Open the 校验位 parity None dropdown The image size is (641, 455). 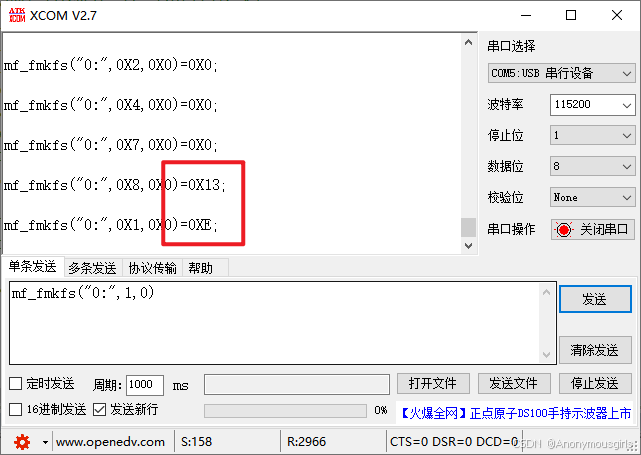[592, 197]
